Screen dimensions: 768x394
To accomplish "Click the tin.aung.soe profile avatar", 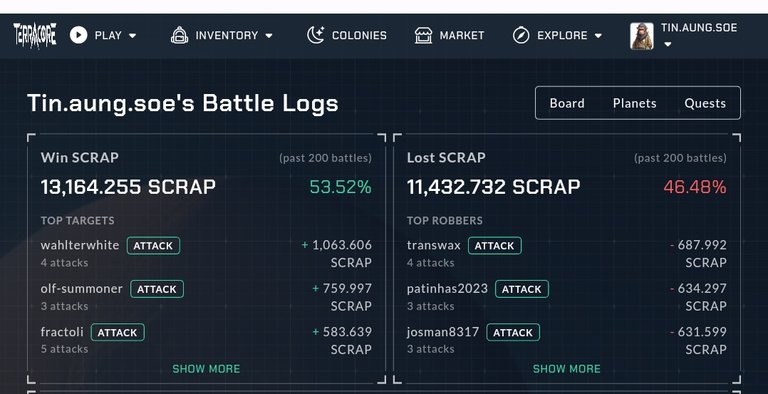I will [642, 36].
